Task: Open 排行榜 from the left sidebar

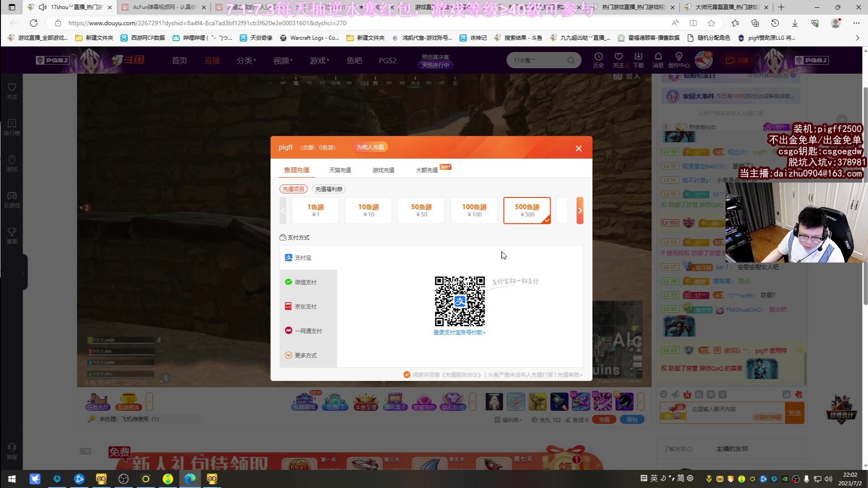Action: (x=12, y=127)
